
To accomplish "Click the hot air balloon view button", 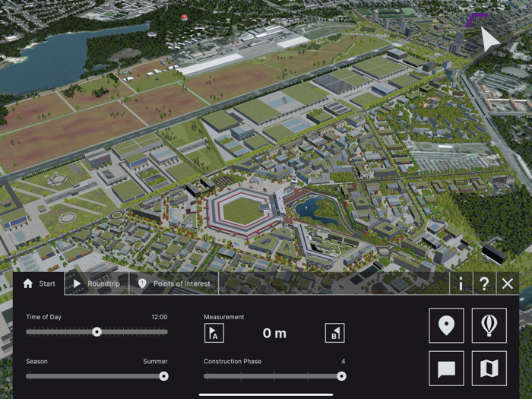I will (x=489, y=325).
